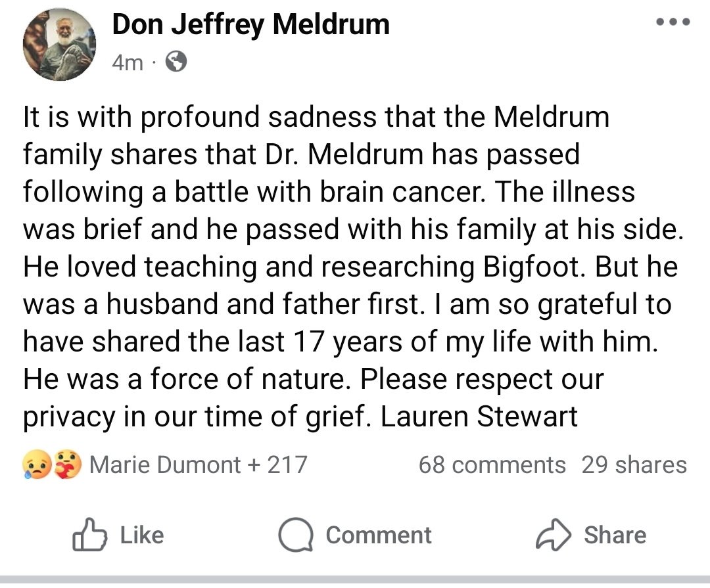Tap the Share label text
Screen dimensions: 710x588
click(615, 535)
